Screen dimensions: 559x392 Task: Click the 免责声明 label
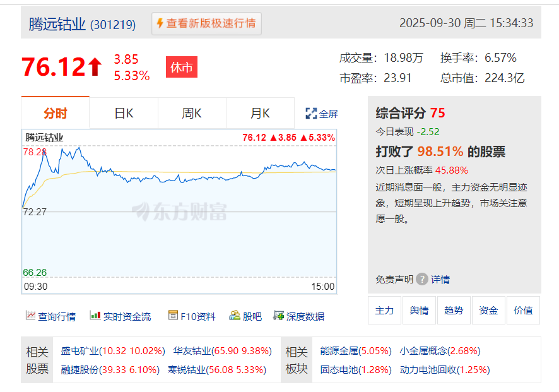click(394, 279)
